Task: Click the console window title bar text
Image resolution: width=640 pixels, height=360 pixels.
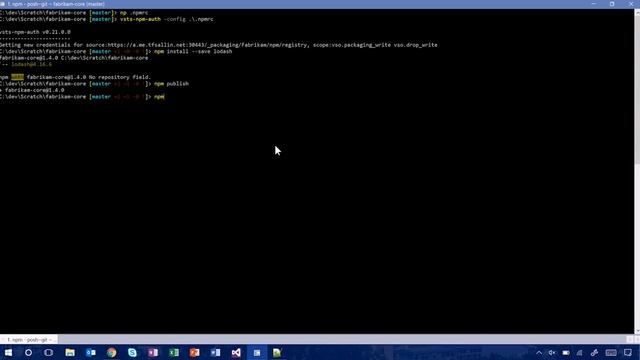Action: (56, 4)
